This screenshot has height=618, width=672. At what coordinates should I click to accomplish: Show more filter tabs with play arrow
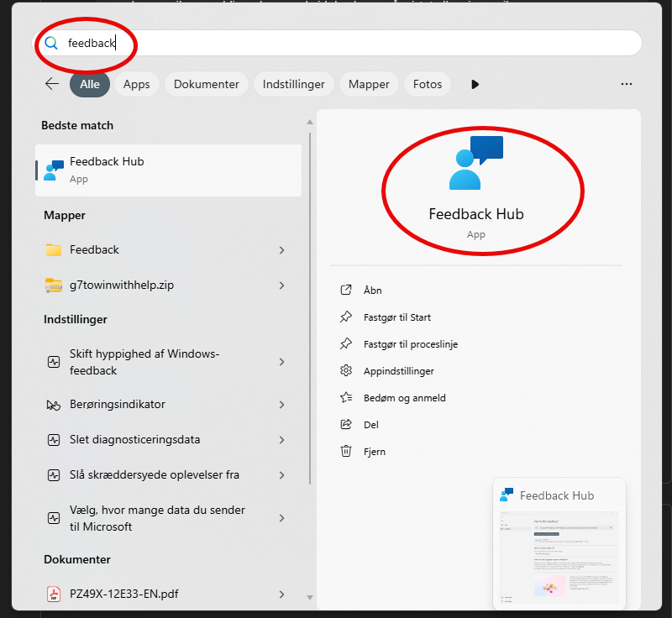coord(475,84)
